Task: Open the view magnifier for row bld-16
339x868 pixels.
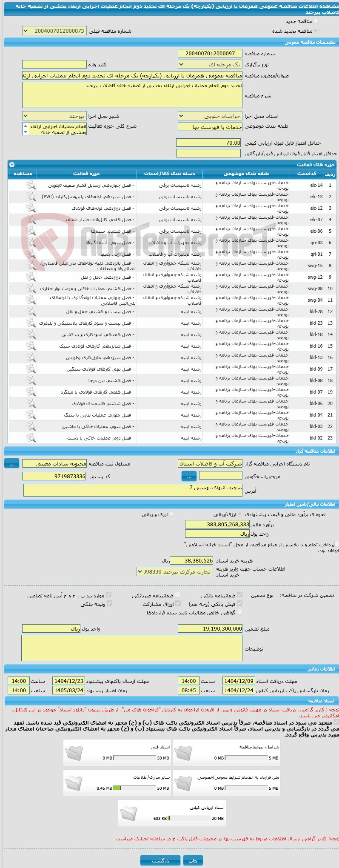Action: tap(30, 346)
